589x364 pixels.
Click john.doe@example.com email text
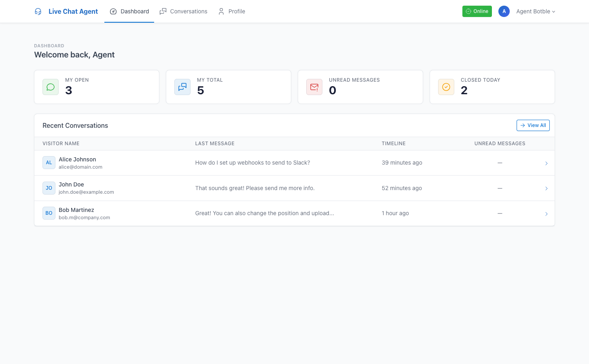pos(86,192)
